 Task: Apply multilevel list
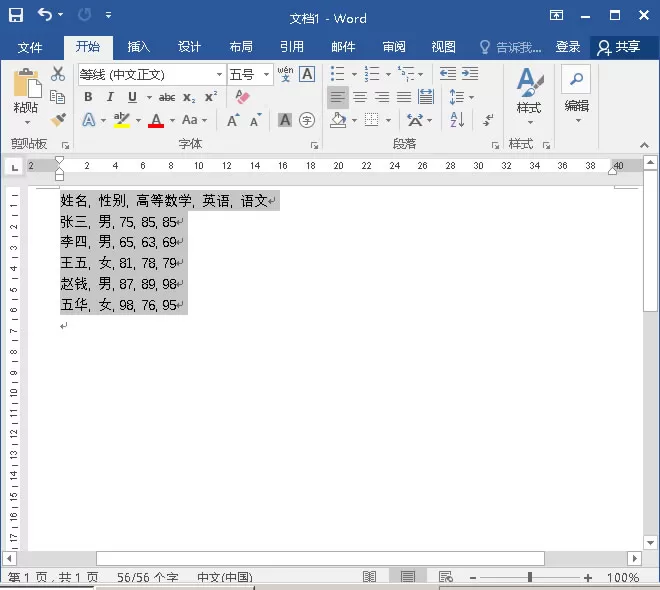point(406,74)
